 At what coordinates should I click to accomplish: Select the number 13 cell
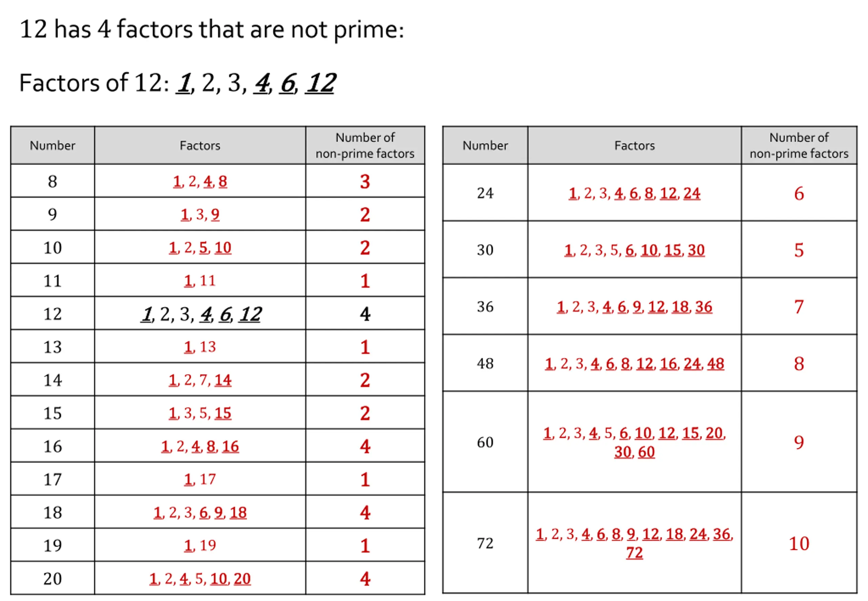53,347
